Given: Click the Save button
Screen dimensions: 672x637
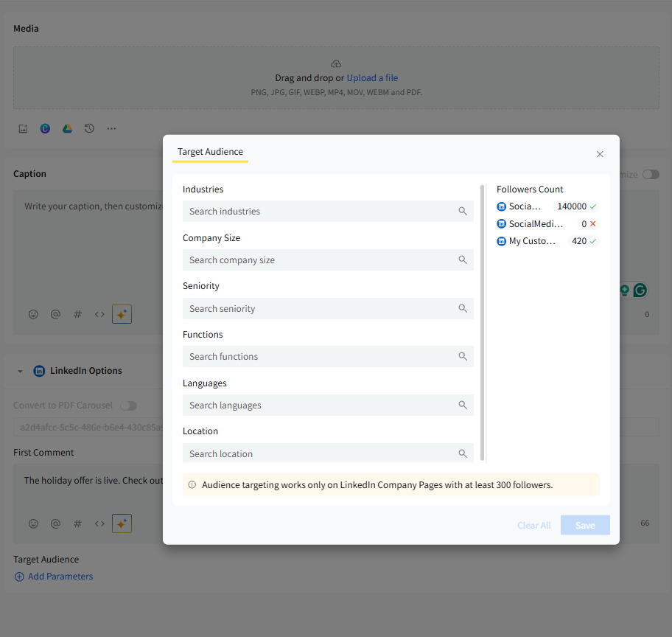Looking at the screenshot, I should coord(585,525).
